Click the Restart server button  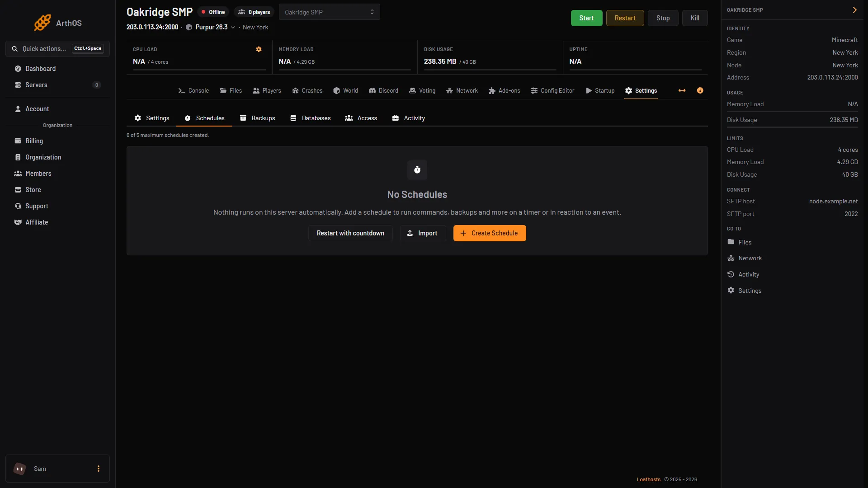click(x=625, y=18)
